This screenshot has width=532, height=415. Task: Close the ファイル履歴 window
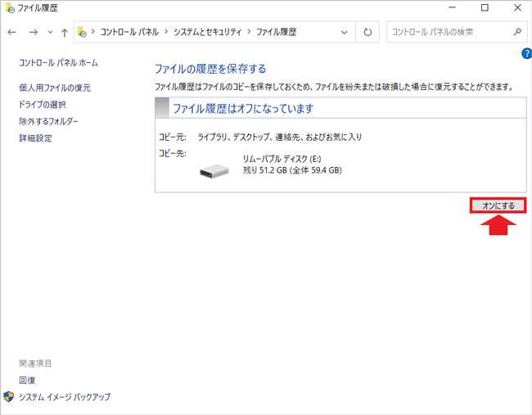pos(517,7)
